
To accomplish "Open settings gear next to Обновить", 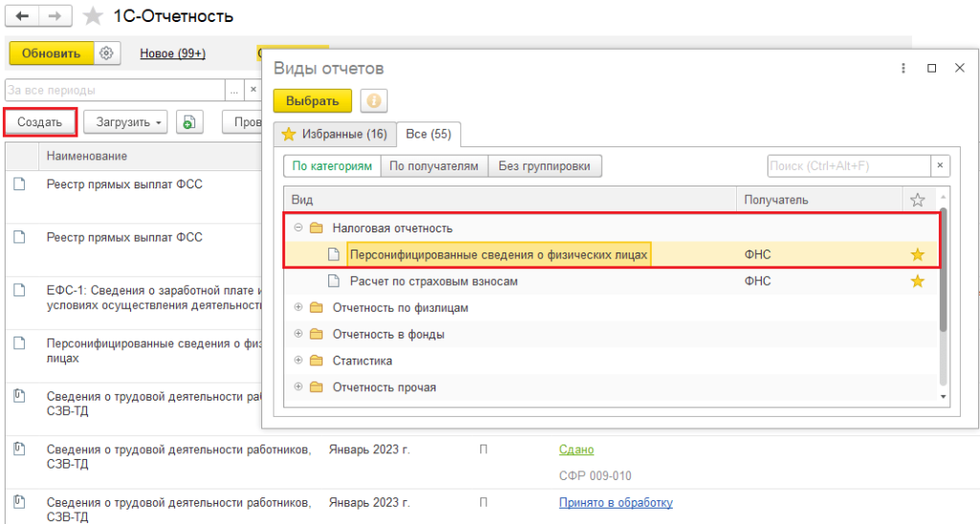I will (x=107, y=54).
